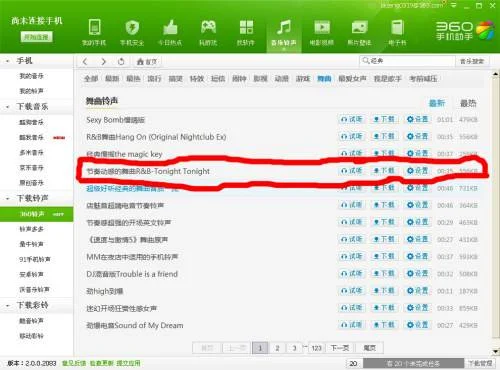Click the refresh icon in the navigation bar
Screen dimensions: 500x370
pyautogui.click(x=121, y=62)
